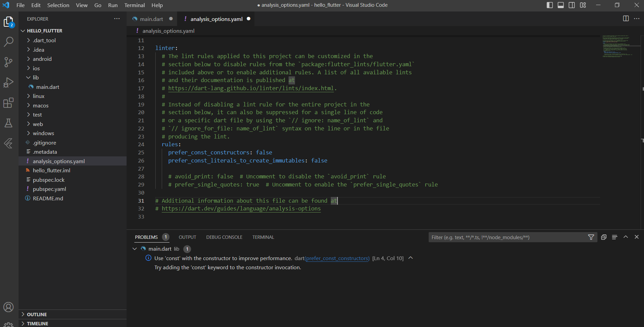Switch problems view to table mode

[615, 237]
